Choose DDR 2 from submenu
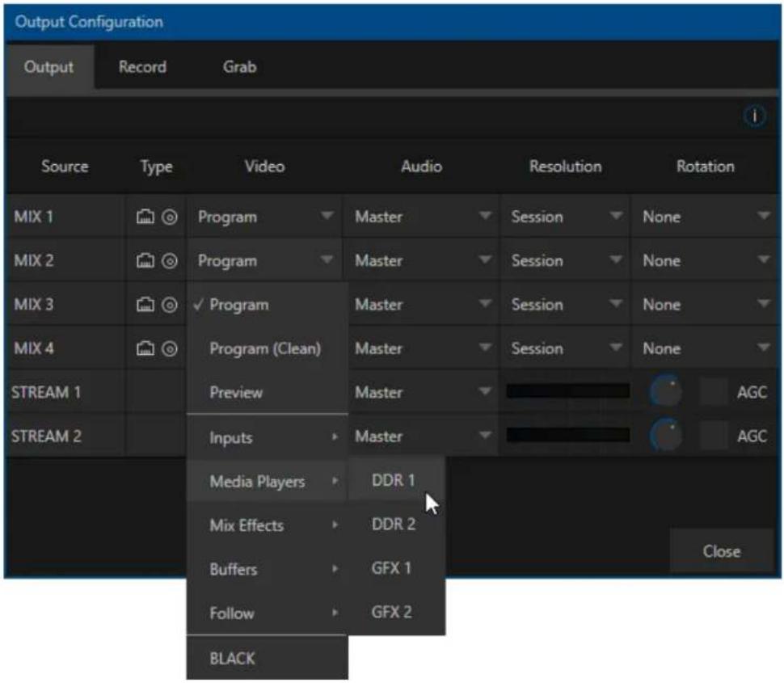Viewport: 784px width, 683px height. pyautogui.click(x=397, y=524)
